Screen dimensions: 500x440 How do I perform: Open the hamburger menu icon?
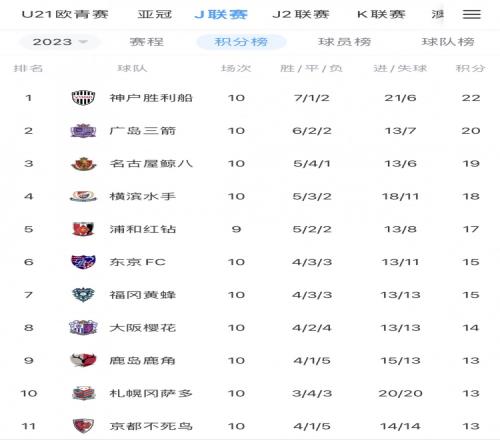(472, 14)
